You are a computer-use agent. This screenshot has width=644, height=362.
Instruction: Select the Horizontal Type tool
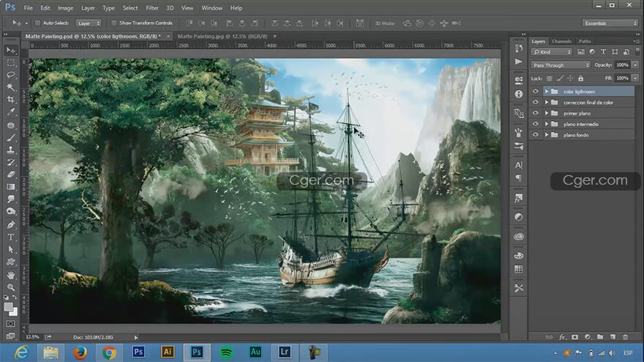11,237
